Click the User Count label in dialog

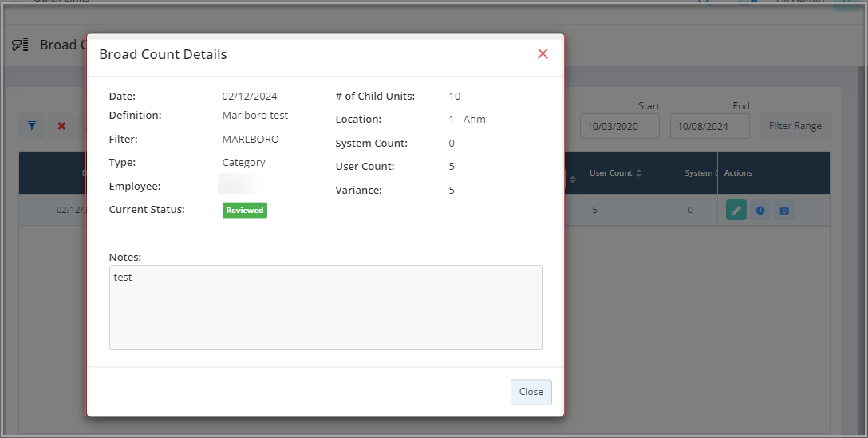365,166
